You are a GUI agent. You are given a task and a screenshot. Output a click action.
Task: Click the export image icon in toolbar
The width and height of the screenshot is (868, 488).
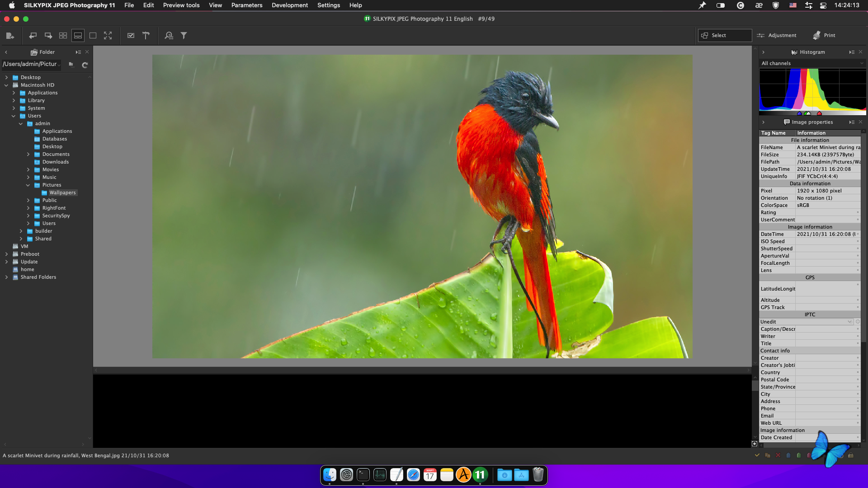coord(10,36)
